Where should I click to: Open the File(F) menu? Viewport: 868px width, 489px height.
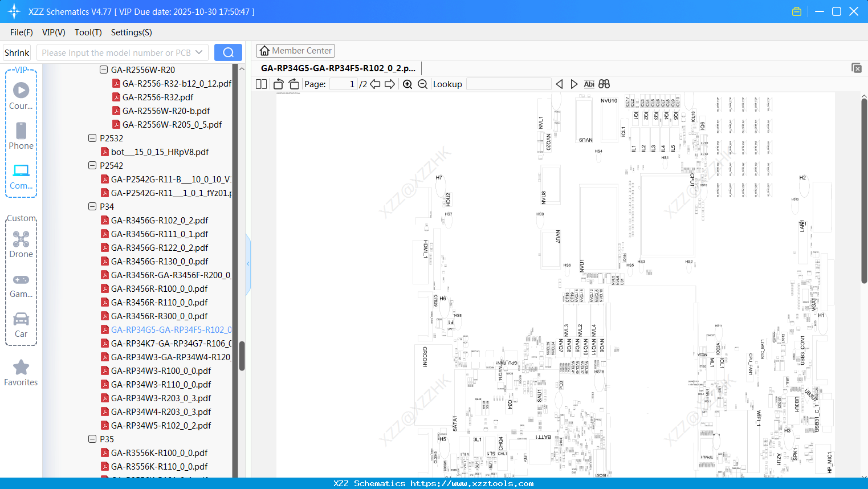click(22, 32)
